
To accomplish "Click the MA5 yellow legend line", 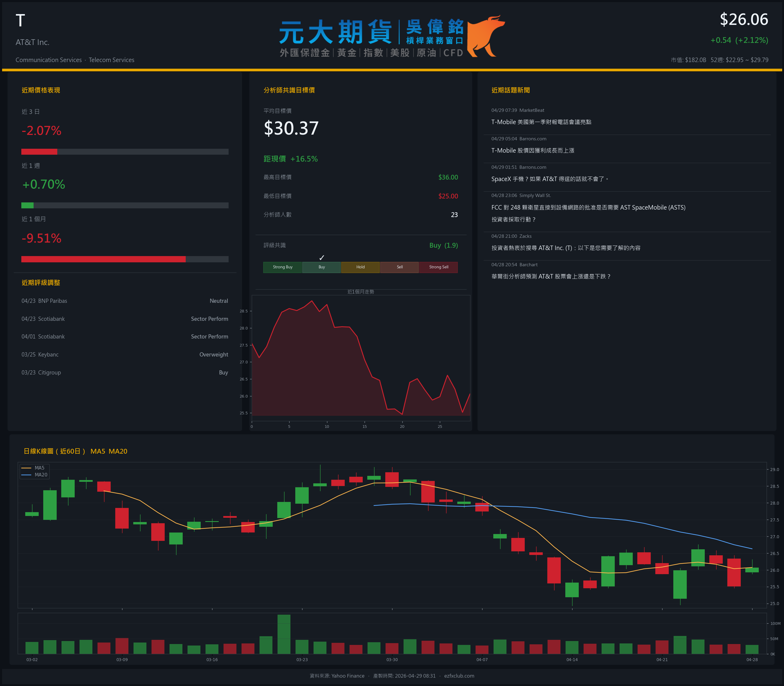I will 26,468.
